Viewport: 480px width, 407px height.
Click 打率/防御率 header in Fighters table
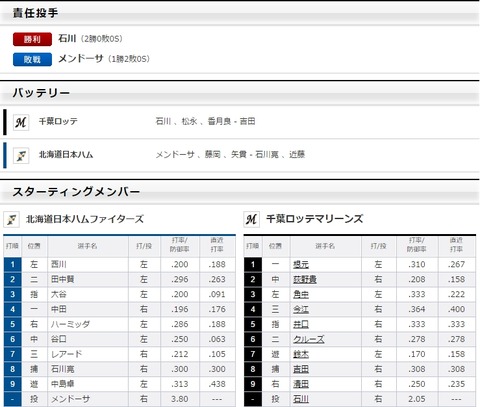point(180,245)
